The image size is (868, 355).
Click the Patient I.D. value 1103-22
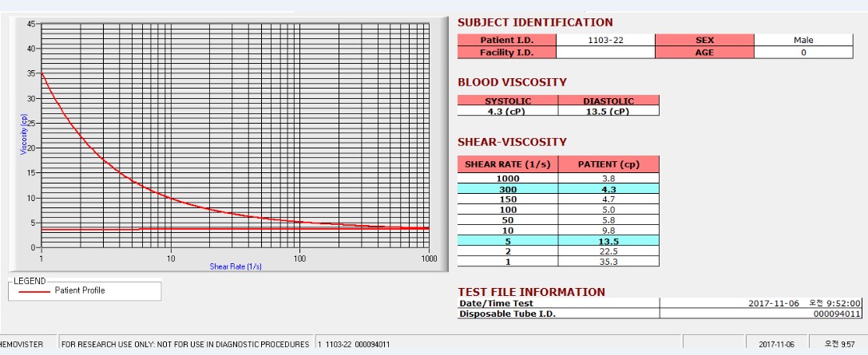[605, 40]
